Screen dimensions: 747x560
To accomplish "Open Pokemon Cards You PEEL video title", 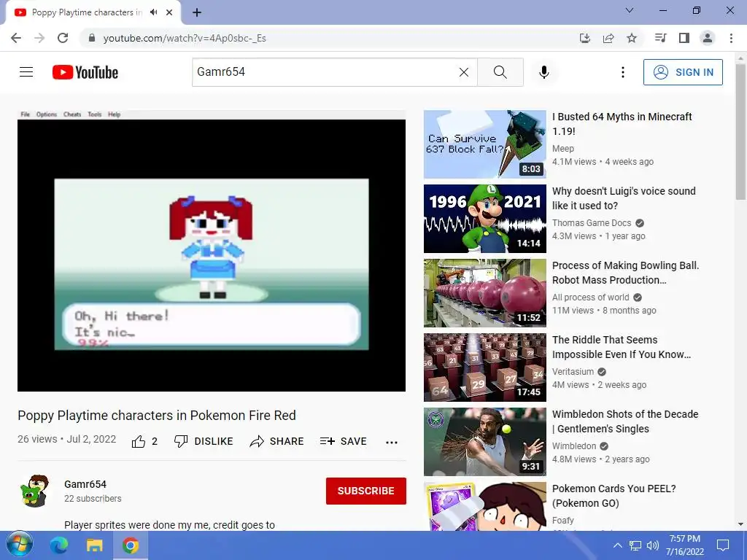I will pyautogui.click(x=614, y=496).
